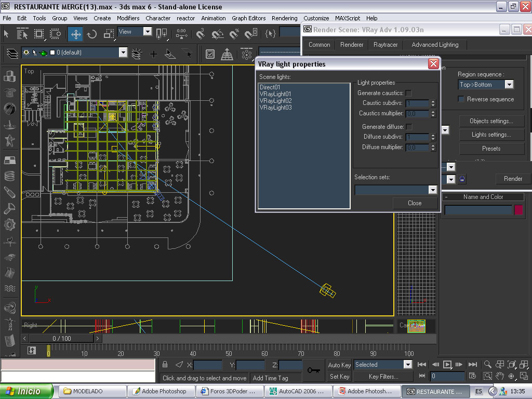Toggle the Percent Snap icon
Viewport: 532px width, 399px height.
coord(234,34)
